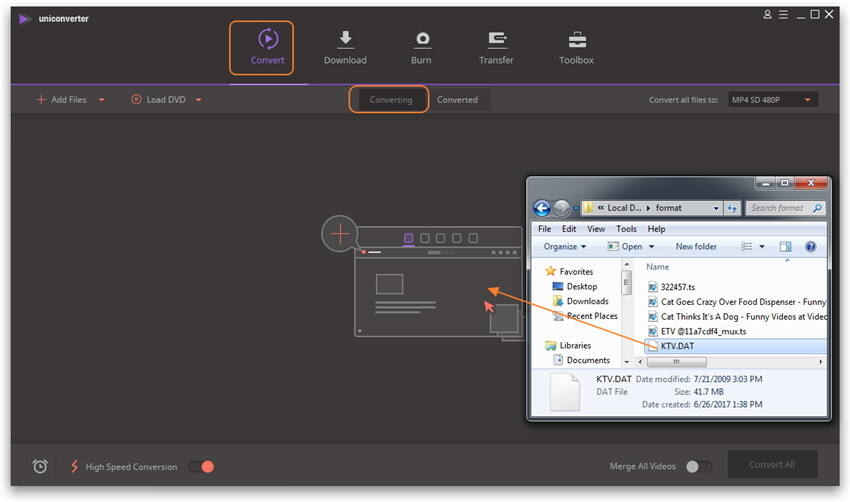Viewport: 850px width, 502px height.
Task: Click the scheduled task alarm clock icon
Action: (x=40, y=466)
